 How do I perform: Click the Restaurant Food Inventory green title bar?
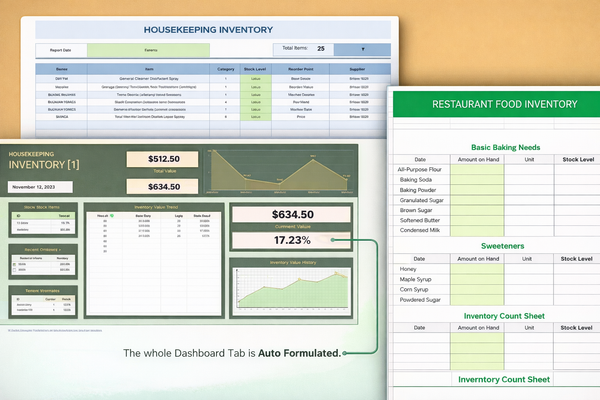tap(497, 104)
